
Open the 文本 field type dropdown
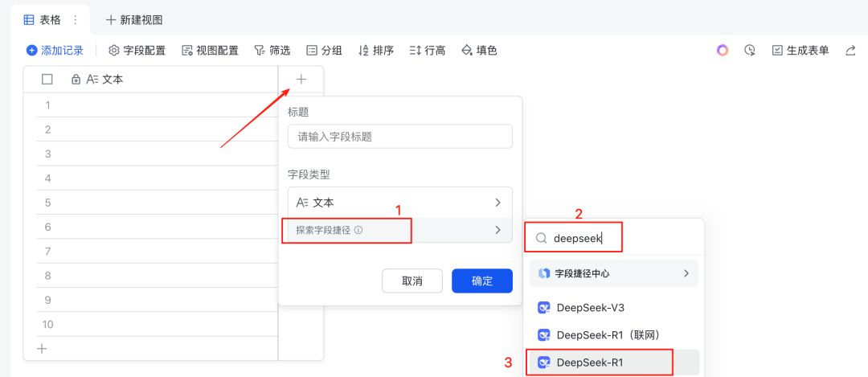click(x=400, y=203)
